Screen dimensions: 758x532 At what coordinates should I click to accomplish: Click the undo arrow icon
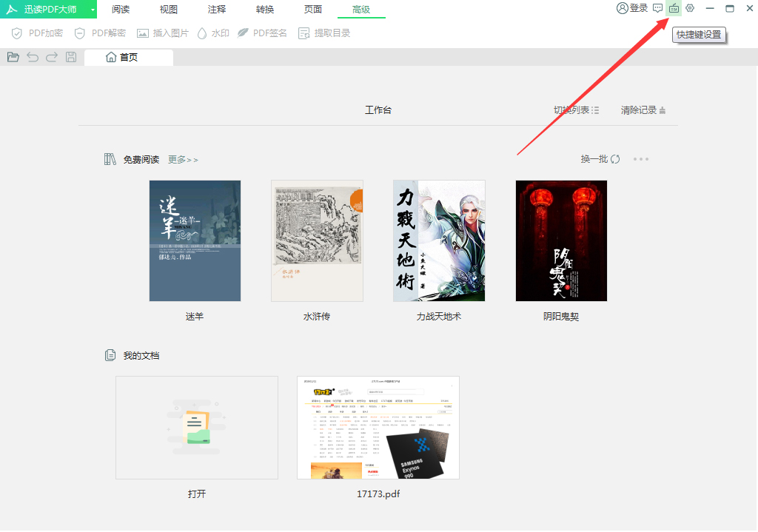(x=32, y=57)
